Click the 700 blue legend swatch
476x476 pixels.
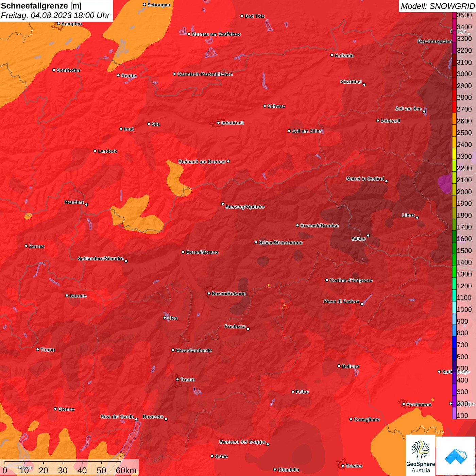[454, 342]
